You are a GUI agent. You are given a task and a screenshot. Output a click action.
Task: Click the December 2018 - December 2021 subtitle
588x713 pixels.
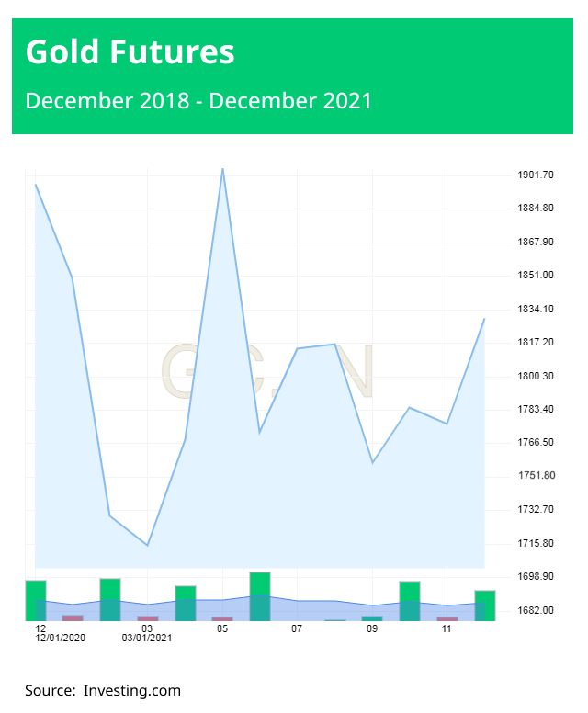pyautogui.click(x=198, y=100)
